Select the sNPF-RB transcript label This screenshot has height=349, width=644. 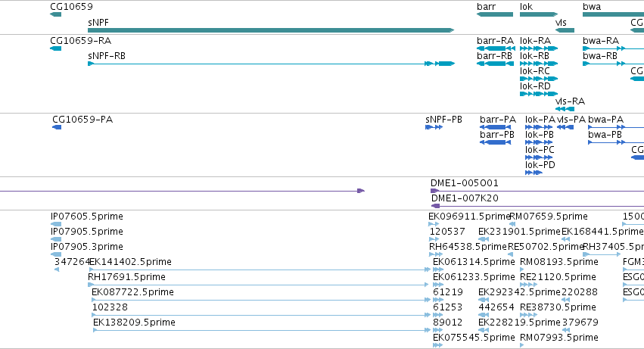pos(107,56)
